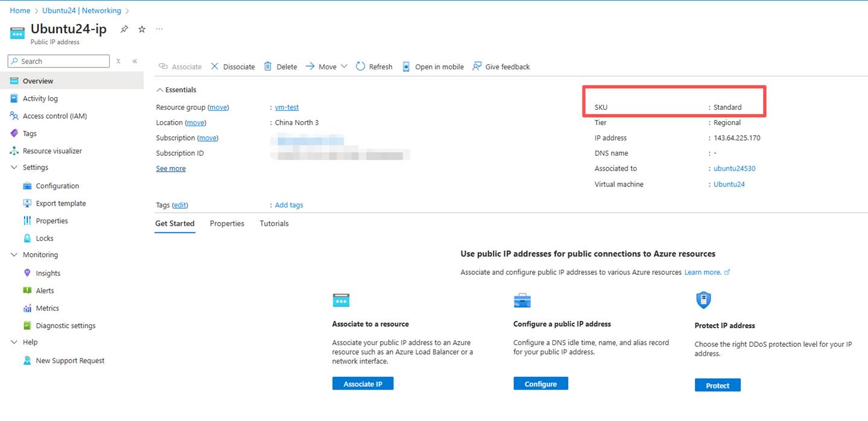
Task: Click Give feedback in the toolbar
Action: point(501,66)
